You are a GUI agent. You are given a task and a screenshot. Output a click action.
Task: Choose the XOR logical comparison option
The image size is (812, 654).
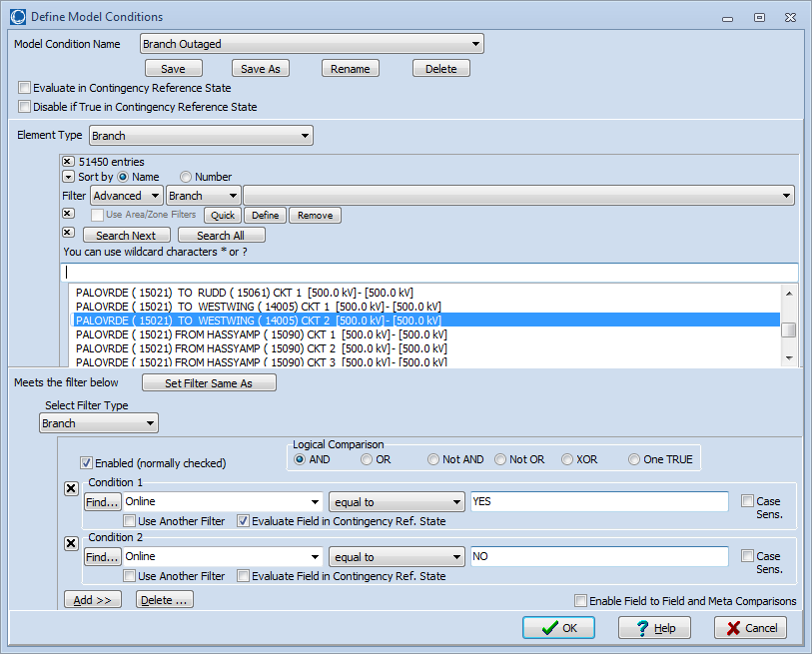567,459
